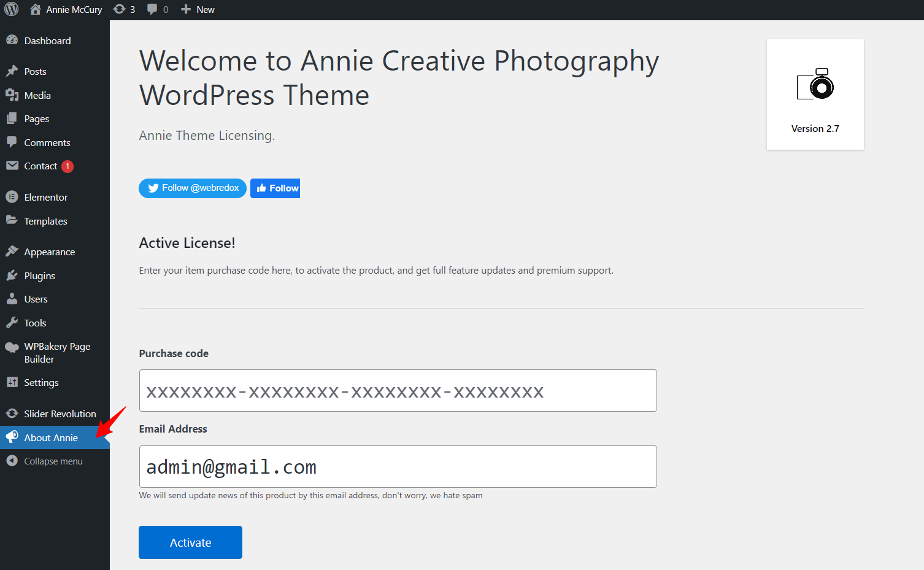
Task: Click the red Contact notification badge
Action: point(67,166)
